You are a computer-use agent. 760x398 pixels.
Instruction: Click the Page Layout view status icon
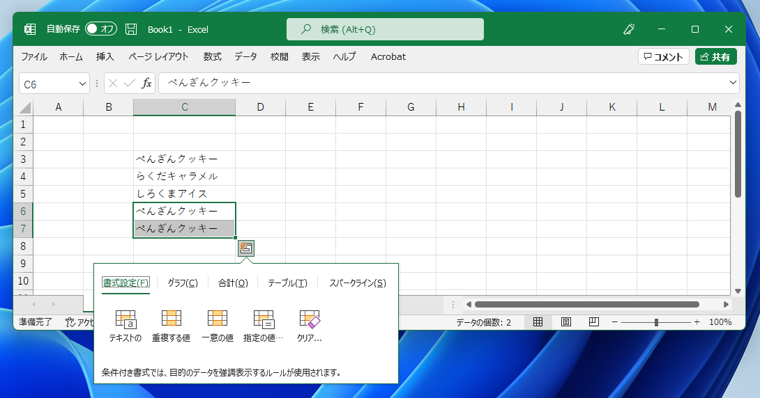tap(566, 322)
